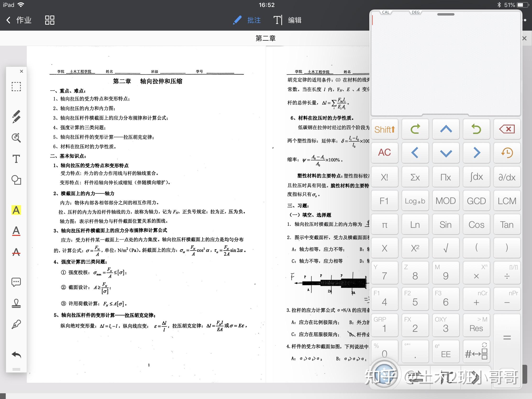Image resolution: width=532 pixels, height=399 pixels.
Task: Tap the plus key
Action: coord(476,299)
